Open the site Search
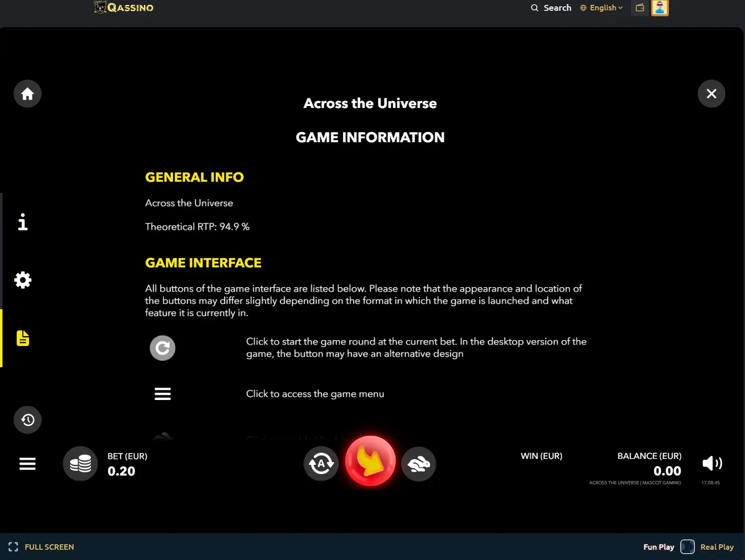The height and width of the screenshot is (560, 745). click(x=551, y=8)
